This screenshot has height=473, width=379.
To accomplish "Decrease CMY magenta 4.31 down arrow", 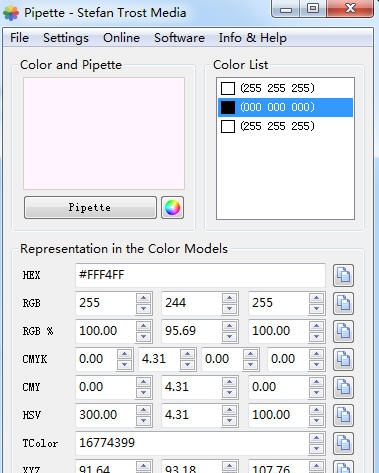I will [230, 393].
